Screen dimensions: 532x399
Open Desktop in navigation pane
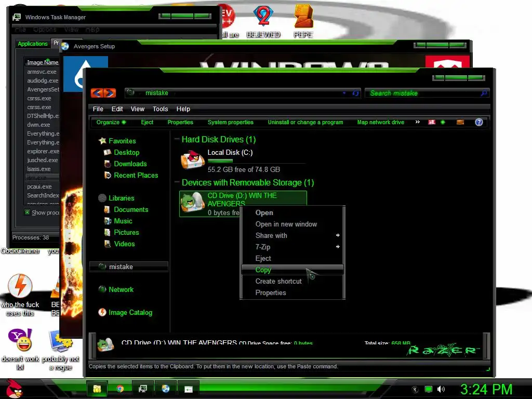(x=127, y=152)
